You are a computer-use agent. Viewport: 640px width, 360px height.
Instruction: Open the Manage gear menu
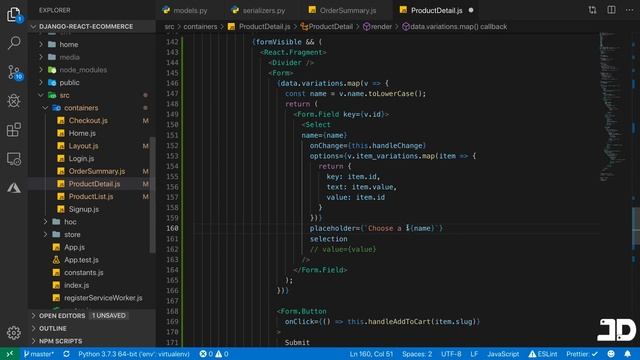click(14, 333)
